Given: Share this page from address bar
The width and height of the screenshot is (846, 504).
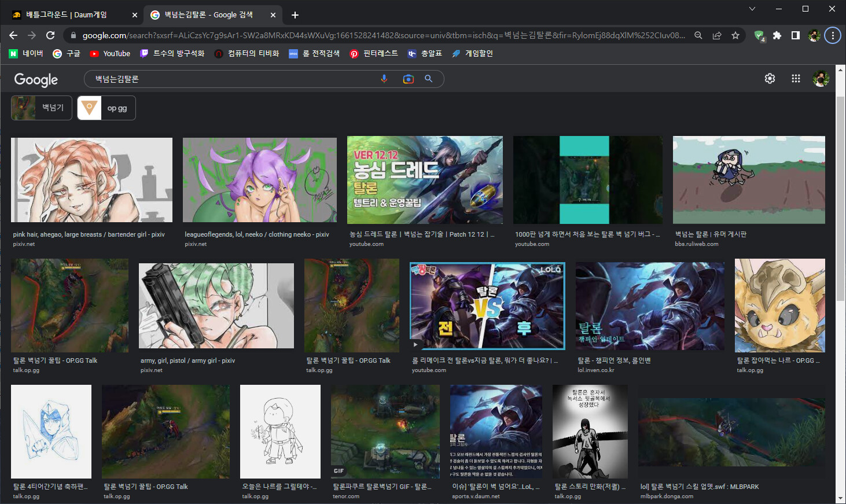Looking at the screenshot, I should click(717, 35).
